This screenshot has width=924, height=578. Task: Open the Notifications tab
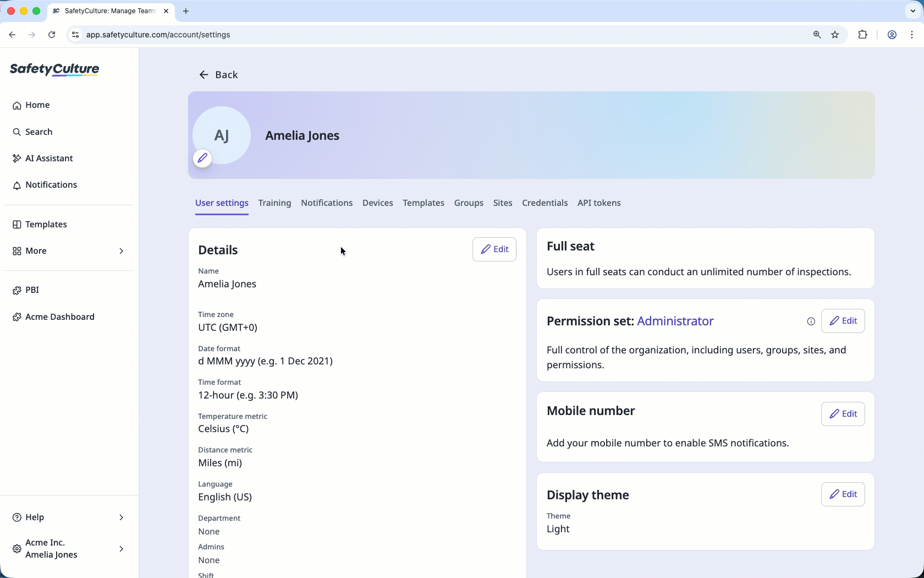[327, 203]
